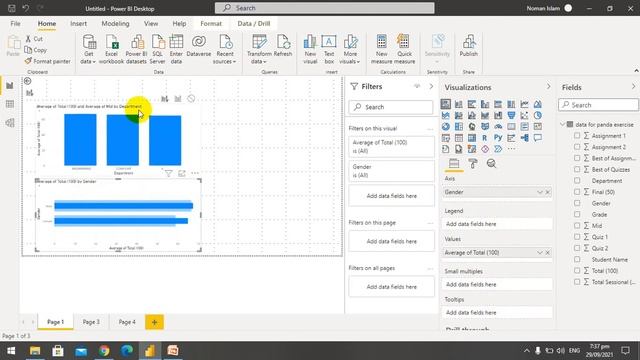Check the Assignment 1 field
Image resolution: width=640 pixels, height=360 pixels.
[x=577, y=136]
